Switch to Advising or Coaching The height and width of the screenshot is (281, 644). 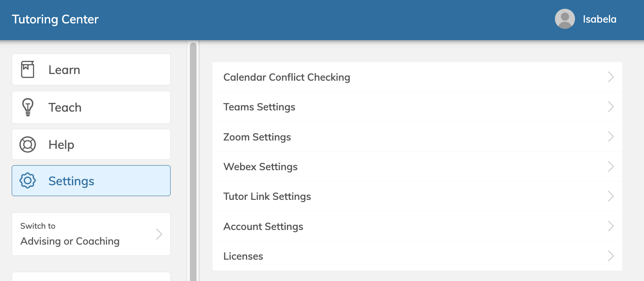coord(91,234)
